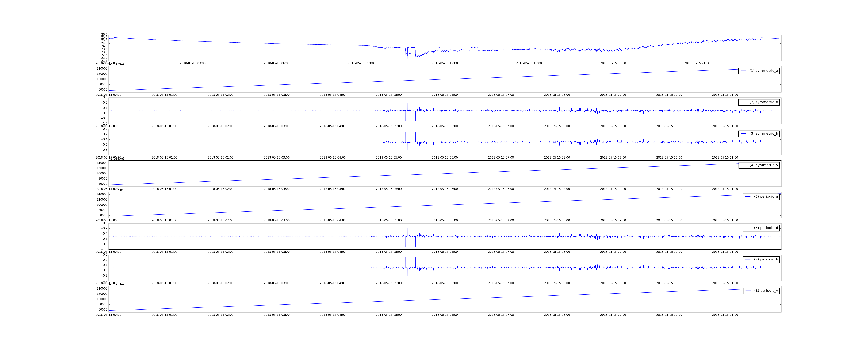
Task: Click the "(5) periodic_a" legend entry
Action: pyautogui.click(x=761, y=196)
